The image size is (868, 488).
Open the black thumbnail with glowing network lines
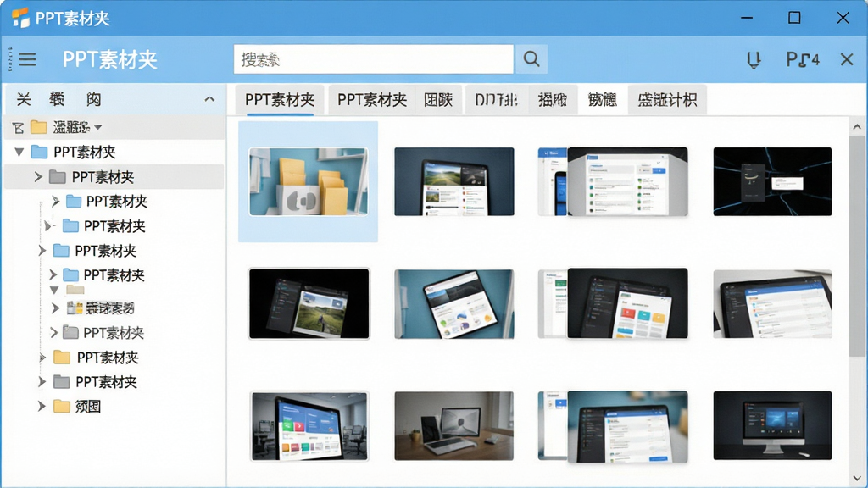coord(772,181)
